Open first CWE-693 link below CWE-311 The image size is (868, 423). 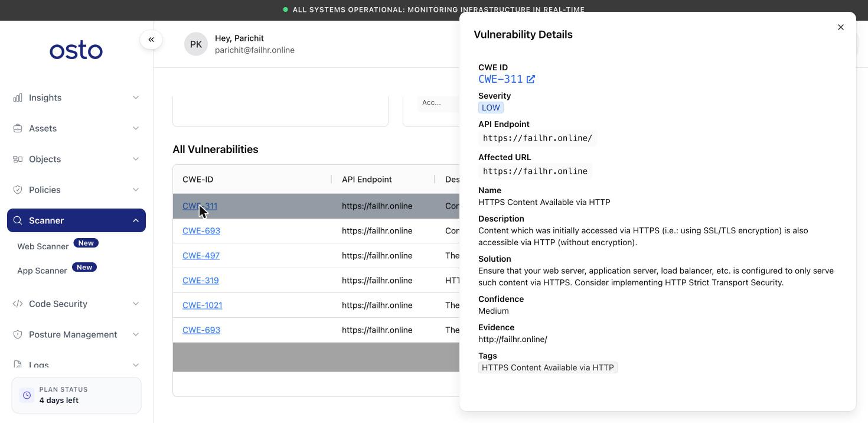tap(201, 231)
